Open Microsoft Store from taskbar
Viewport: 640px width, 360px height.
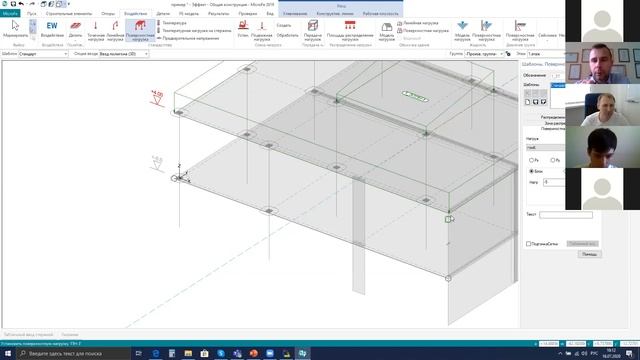click(x=204, y=353)
